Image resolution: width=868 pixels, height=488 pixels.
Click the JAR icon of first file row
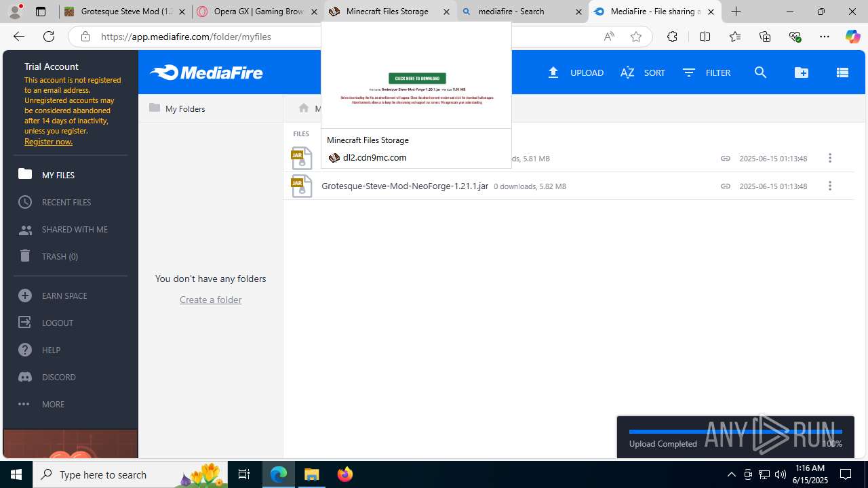coord(301,158)
